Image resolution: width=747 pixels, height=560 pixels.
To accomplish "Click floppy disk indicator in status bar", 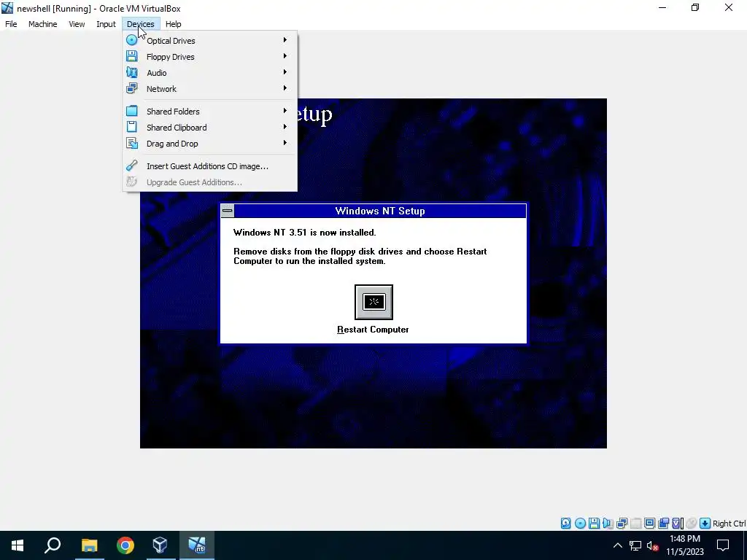I will 594,524.
